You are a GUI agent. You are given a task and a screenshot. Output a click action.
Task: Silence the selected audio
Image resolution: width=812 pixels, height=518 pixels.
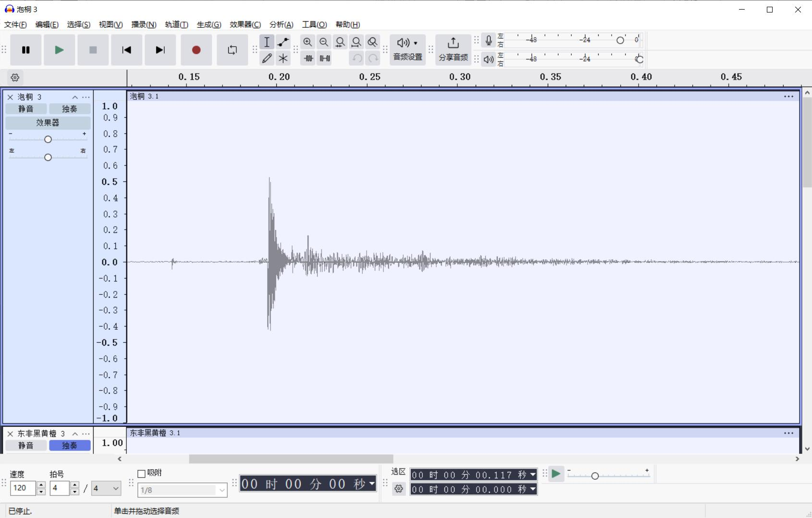pos(325,58)
